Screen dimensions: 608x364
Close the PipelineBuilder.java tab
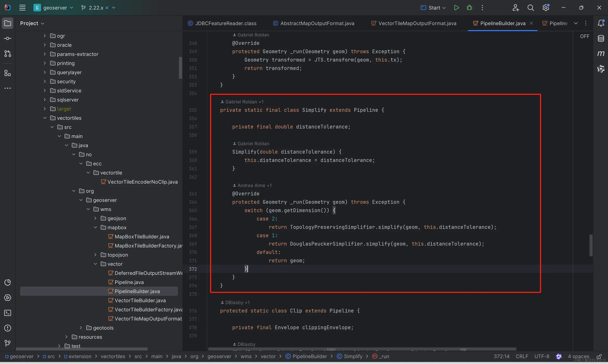click(x=532, y=23)
